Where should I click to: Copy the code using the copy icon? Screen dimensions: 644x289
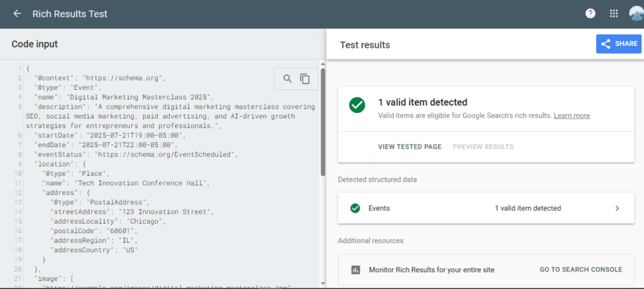pyautogui.click(x=305, y=79)
